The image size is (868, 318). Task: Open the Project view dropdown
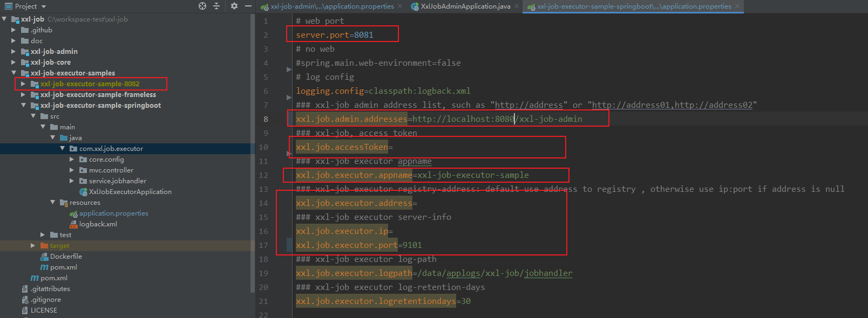43,6
